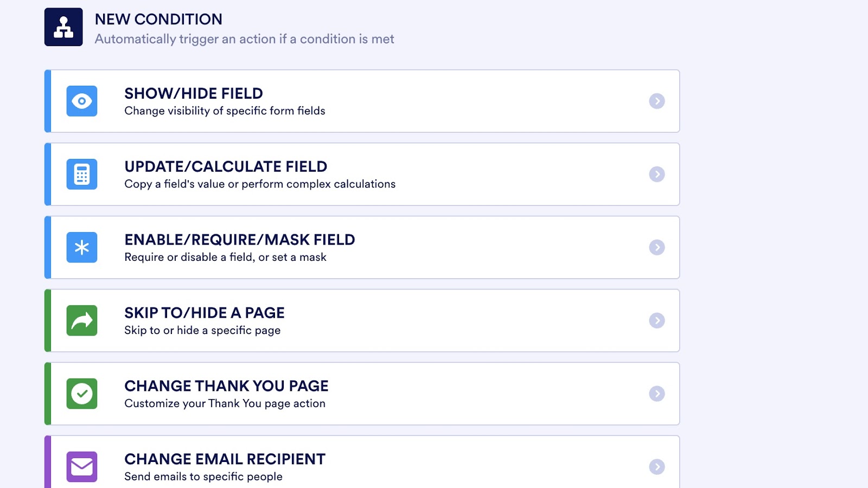
Task: Open Skip To/Hide a Page chevron
Action: point(657,320)
